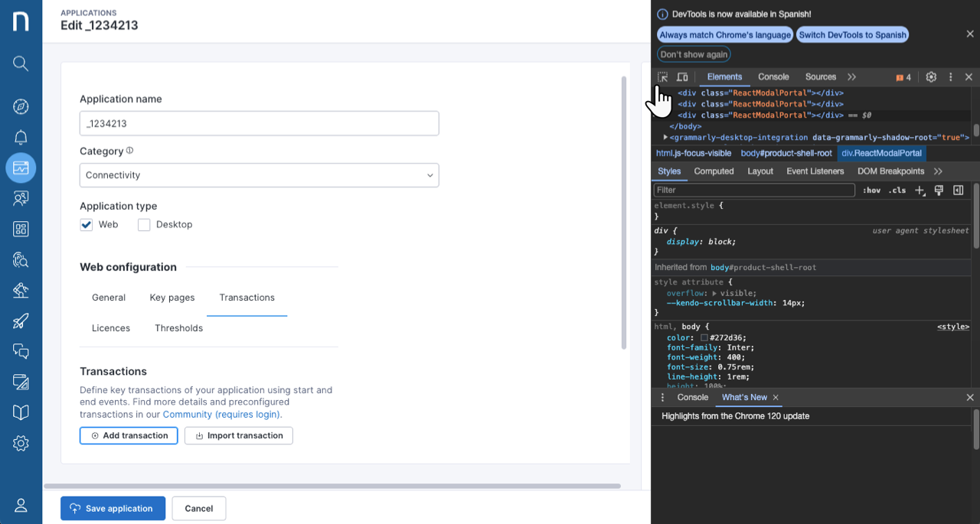
Task: Open the rocket icon in sidebar
Action: tap(21, 321)
